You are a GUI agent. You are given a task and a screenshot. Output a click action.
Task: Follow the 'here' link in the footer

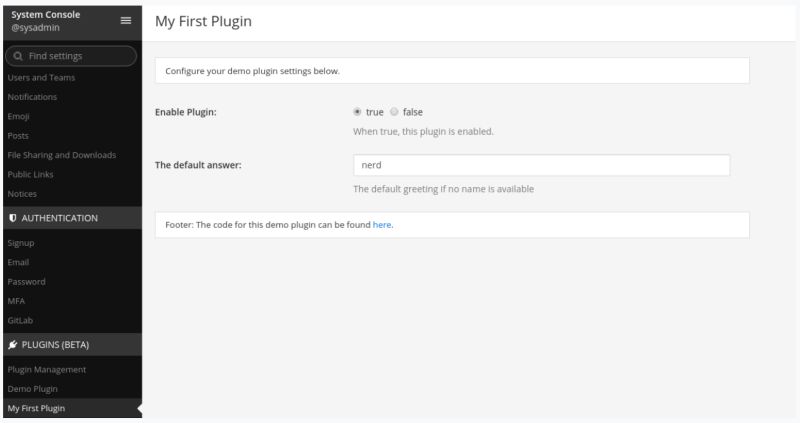(x=382, y=225)
